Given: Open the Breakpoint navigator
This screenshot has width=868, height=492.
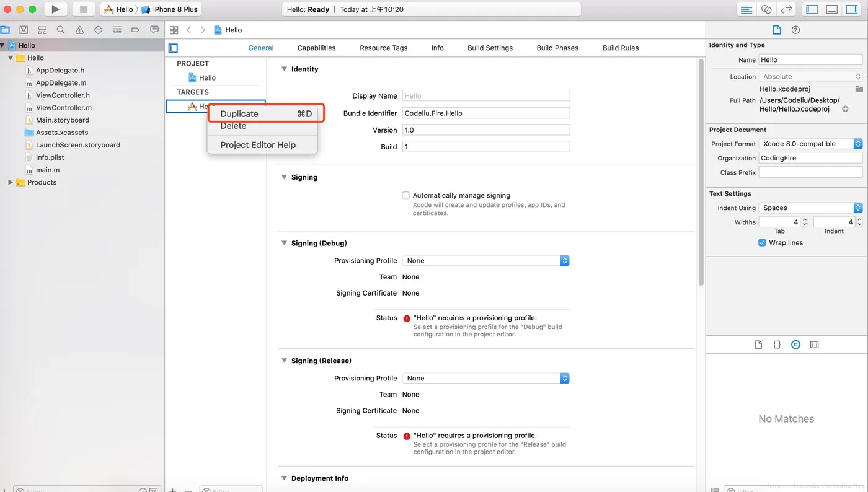Looking at the screenshot, I should tap(135, 30).
